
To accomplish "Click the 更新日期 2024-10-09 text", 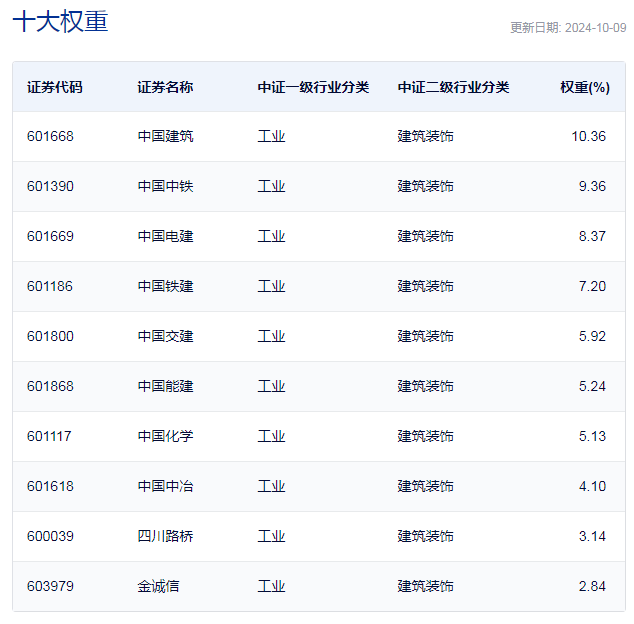I will pyautogui.click(x=568, y=27).
